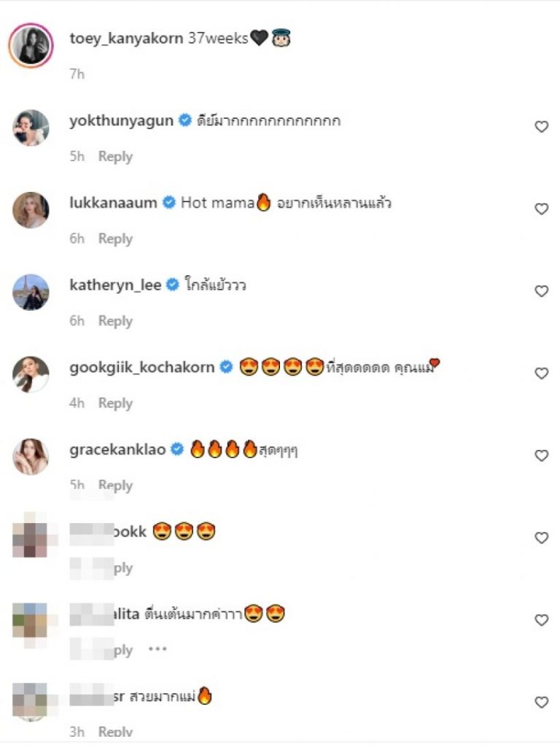
Task: Like the last comment with fire emoji
Action: pos(541,703)
